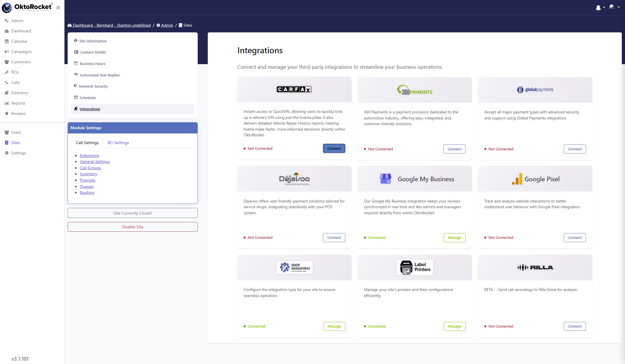Click the Calls phone icon
The image size is (625, 364).
click(7, 82)
